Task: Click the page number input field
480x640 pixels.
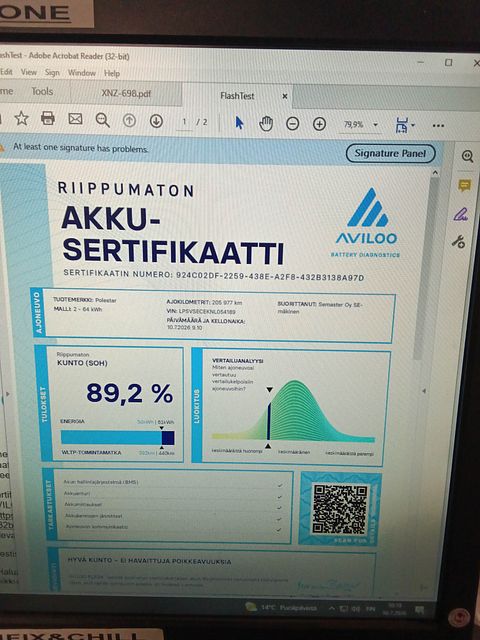Action: click(x=184, y=122)
